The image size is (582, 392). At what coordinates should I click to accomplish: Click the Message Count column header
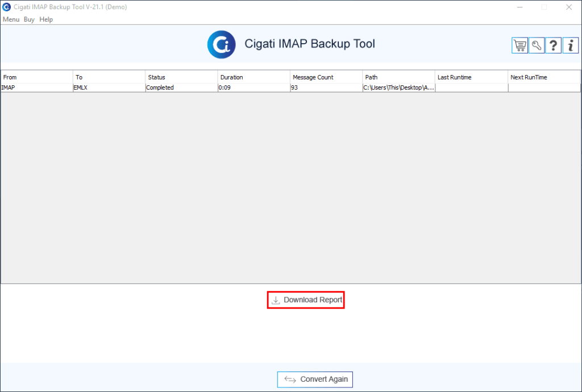326,77
